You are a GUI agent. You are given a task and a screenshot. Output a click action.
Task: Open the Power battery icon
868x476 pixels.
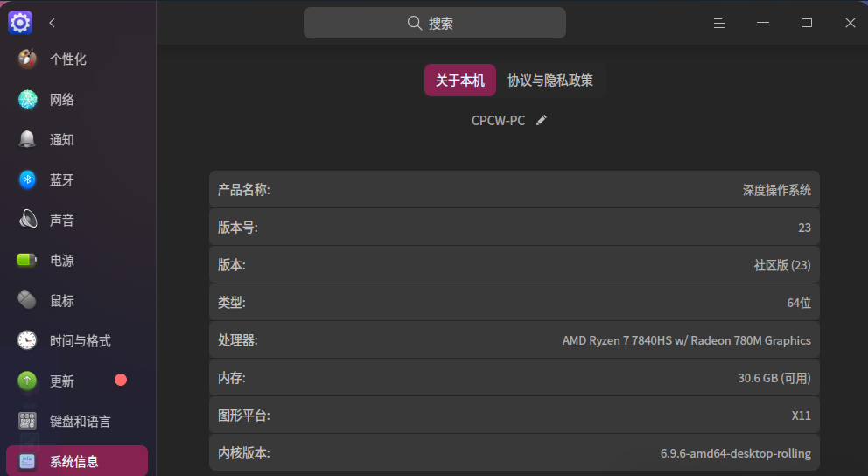tap(27, 260)
